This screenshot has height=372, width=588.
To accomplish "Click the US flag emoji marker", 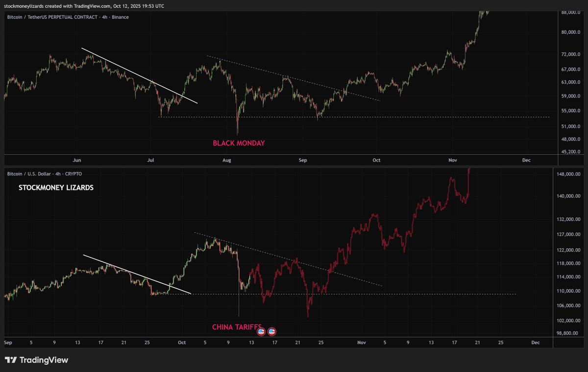I will tap(260, 331).
